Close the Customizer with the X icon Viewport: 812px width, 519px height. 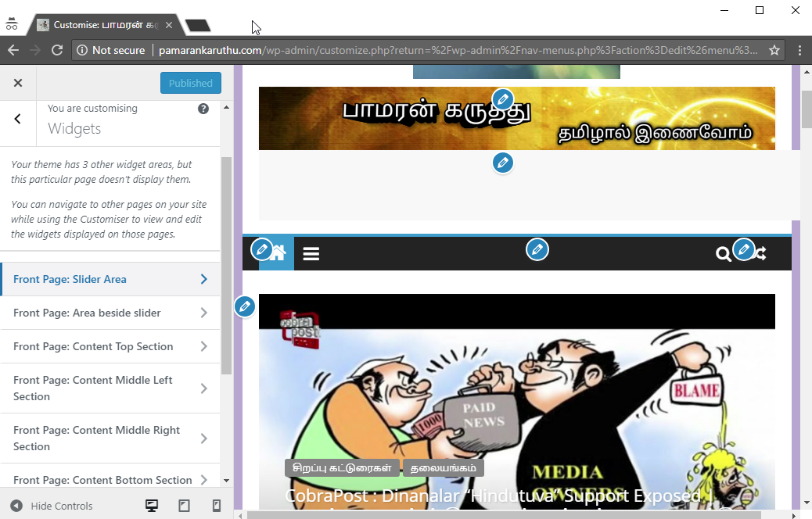[18, 83]
